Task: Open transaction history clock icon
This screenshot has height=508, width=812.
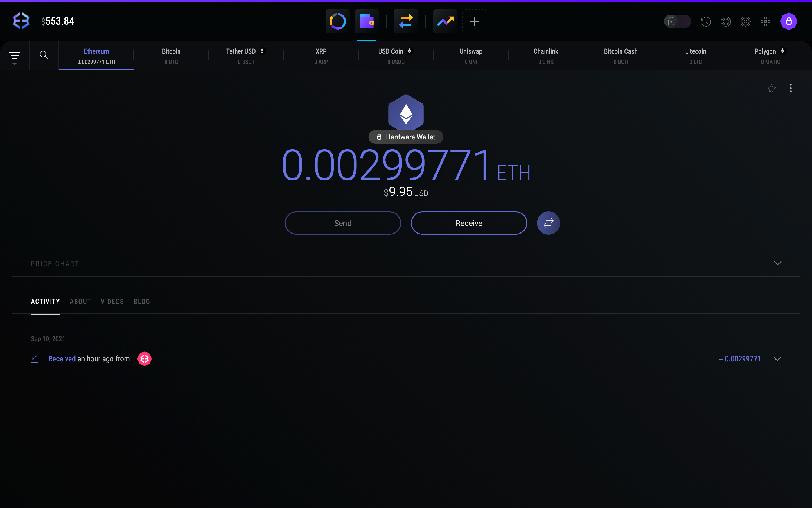Action: coord(706,21)
